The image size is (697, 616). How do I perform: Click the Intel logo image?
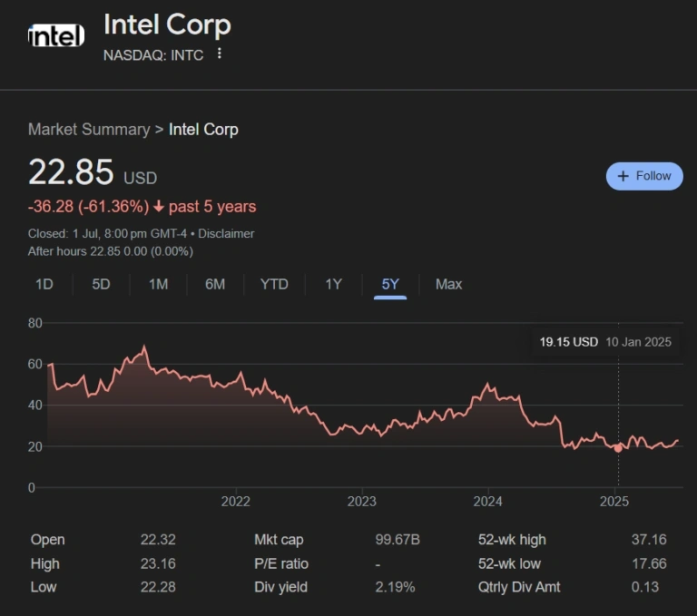point(56,35)
